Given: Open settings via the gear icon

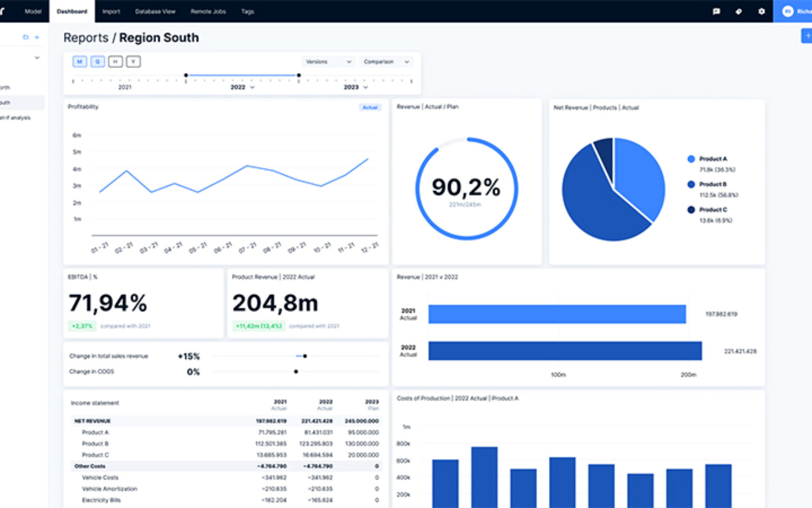Looking at the screenshot, I should [761, 11].
